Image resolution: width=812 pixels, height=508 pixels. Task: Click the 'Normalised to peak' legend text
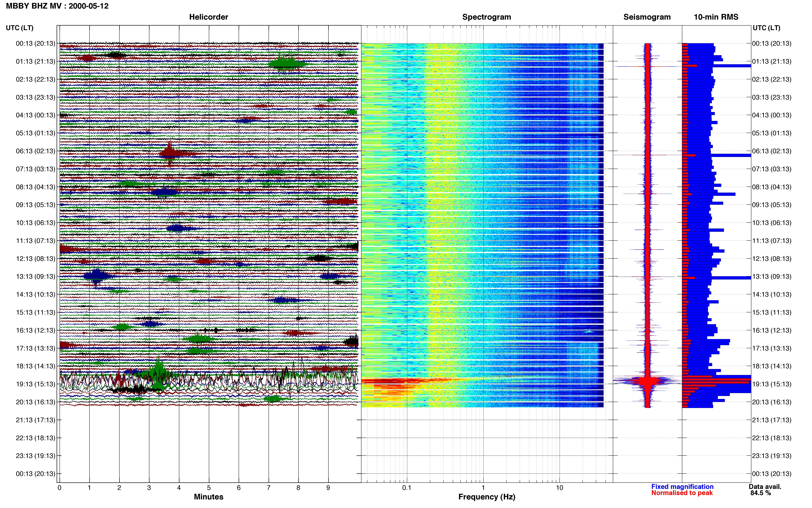click(x=682, y=493)
